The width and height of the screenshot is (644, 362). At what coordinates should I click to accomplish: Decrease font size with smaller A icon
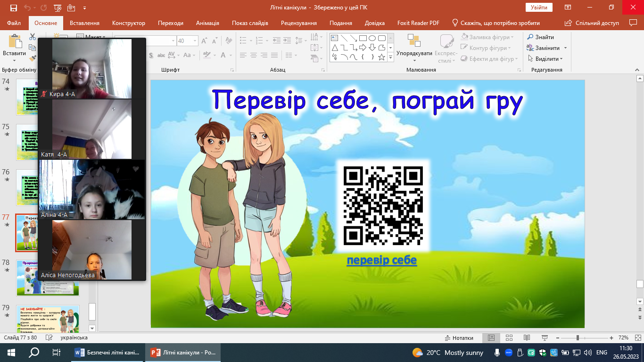pos(215,41)
